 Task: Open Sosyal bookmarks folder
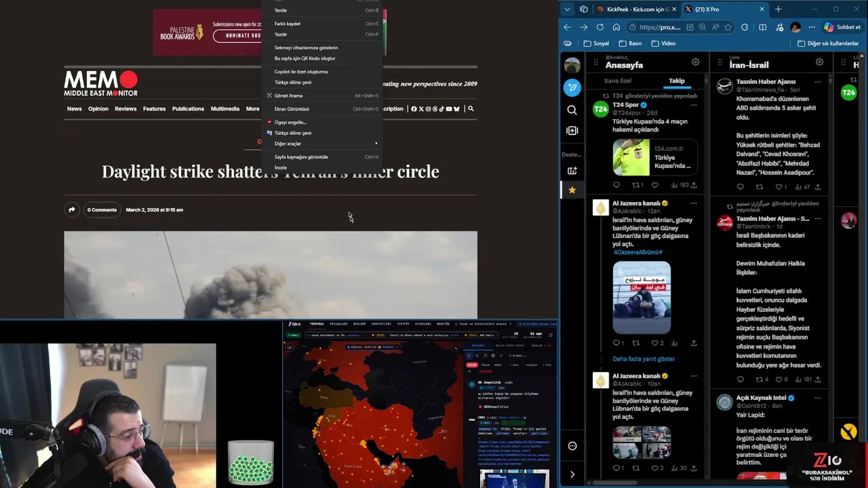coord(596,43)
